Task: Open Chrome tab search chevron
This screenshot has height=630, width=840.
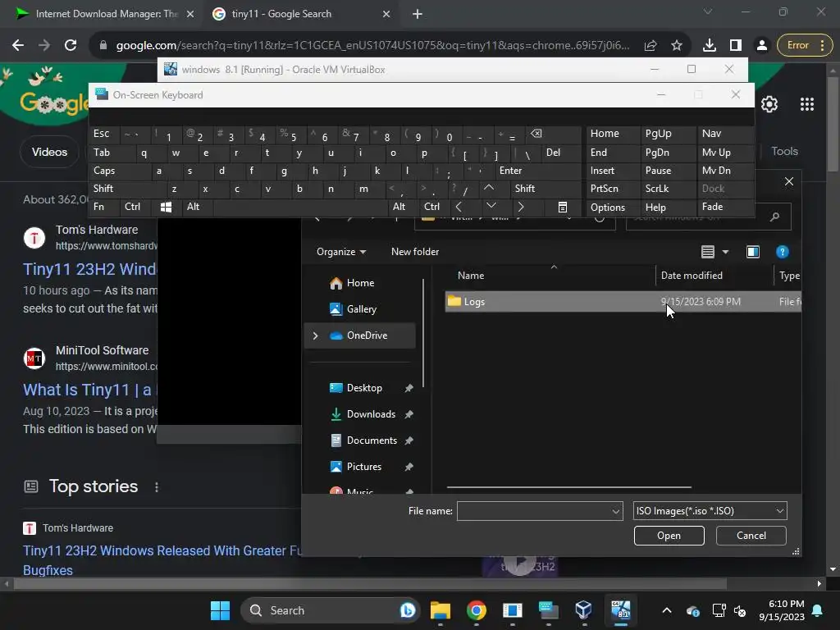Action: tap(708, 11)
